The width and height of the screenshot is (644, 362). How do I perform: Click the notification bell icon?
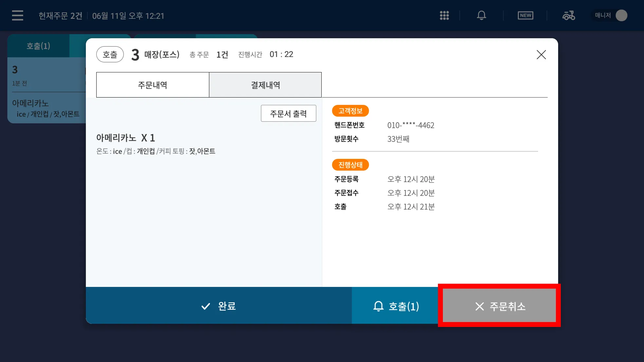481,15
